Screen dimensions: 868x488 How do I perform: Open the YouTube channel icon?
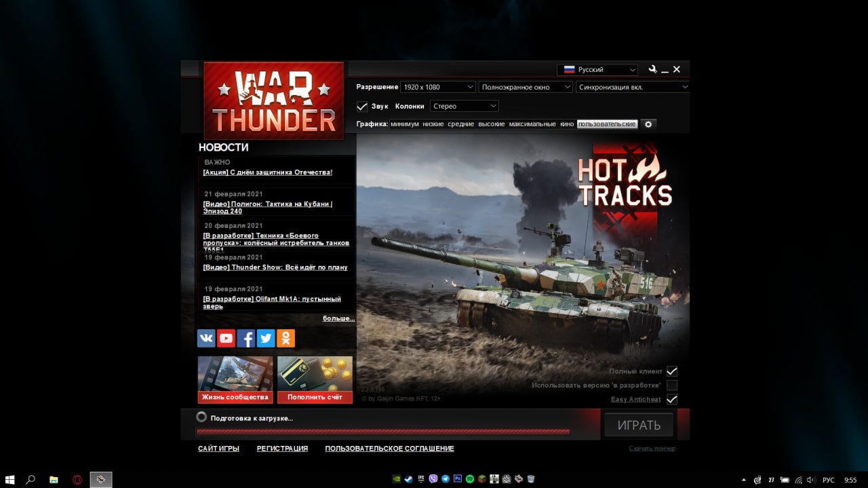click(226, 338)
